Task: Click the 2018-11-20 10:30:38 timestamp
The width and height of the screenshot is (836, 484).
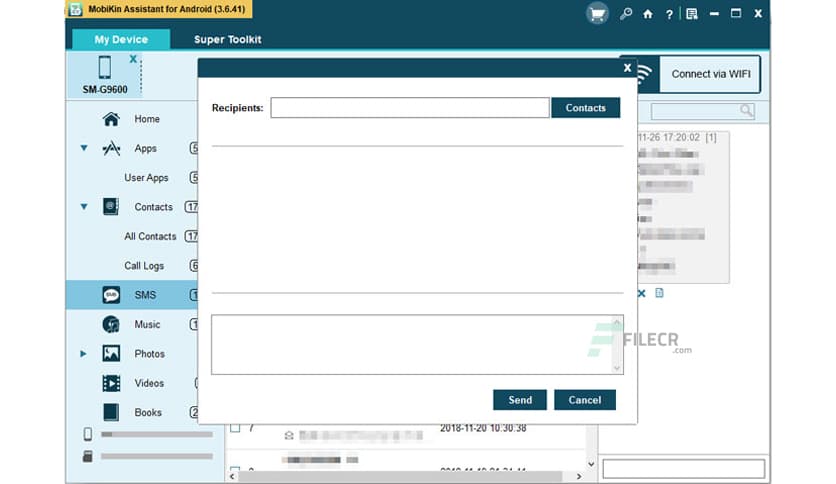Action: (x=483, y=428)
